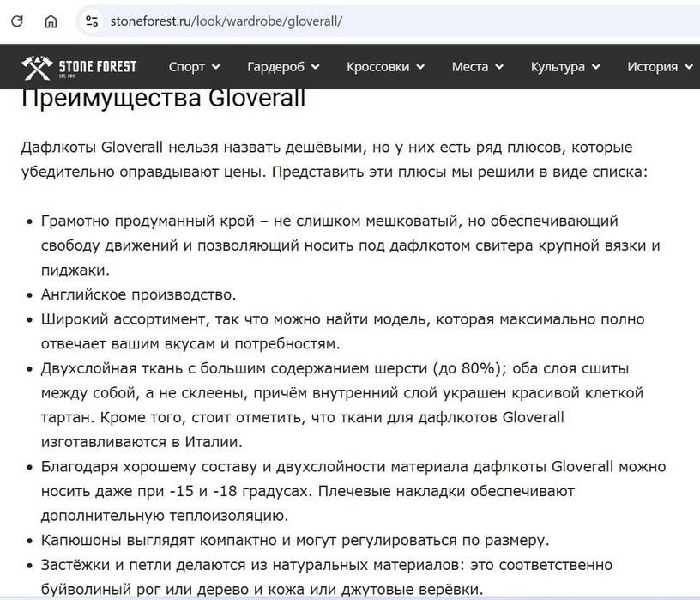Go to the browser home page icon

(x=51, y=21)
